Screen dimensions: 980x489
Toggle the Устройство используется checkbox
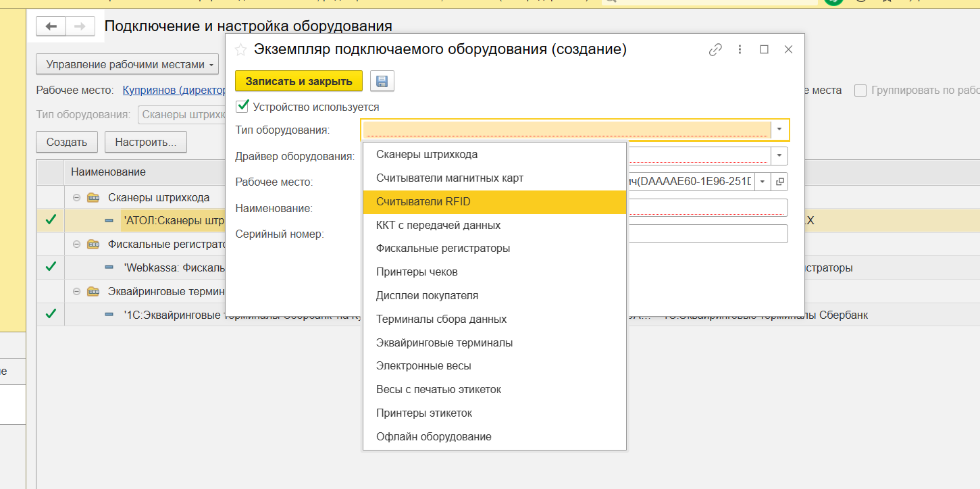242,106
